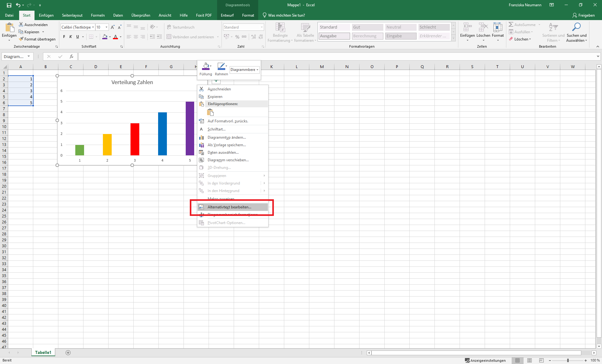The height and width of the screenshot is (364, 602).
Task: Apply the Prozentformat icon in Zahl group
Action: pos(237,36)
